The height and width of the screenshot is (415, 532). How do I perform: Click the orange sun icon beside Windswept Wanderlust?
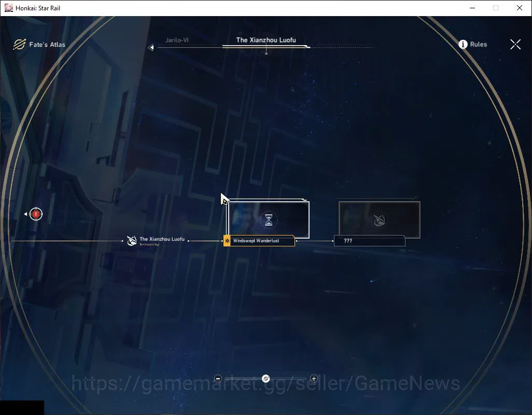tap(227, 241)
